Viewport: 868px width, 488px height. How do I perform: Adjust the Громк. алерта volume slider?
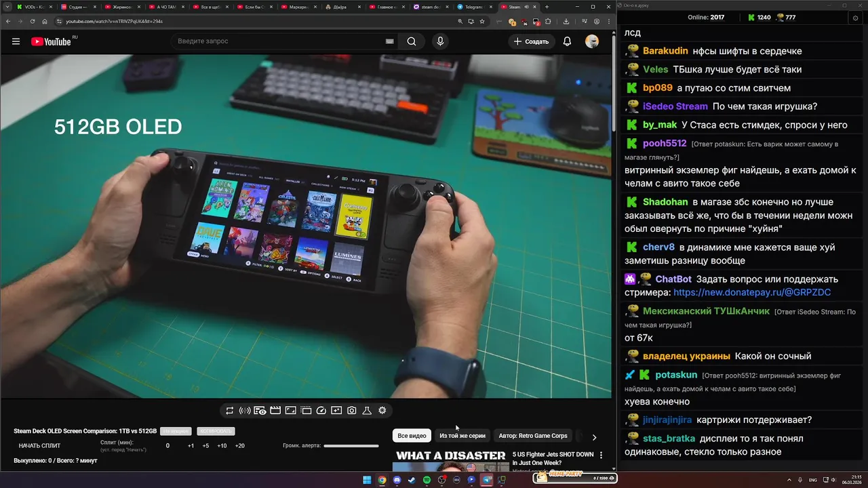(351, 446)
